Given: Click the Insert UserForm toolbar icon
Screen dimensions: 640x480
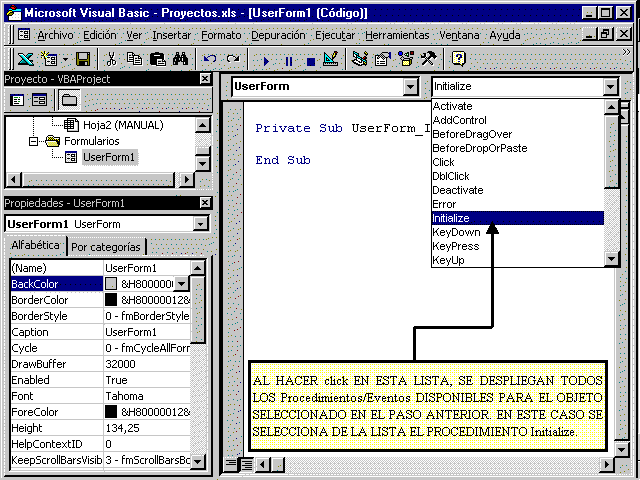Looking at the screenshot, I should pyautogui.click(x=49, y=59).
